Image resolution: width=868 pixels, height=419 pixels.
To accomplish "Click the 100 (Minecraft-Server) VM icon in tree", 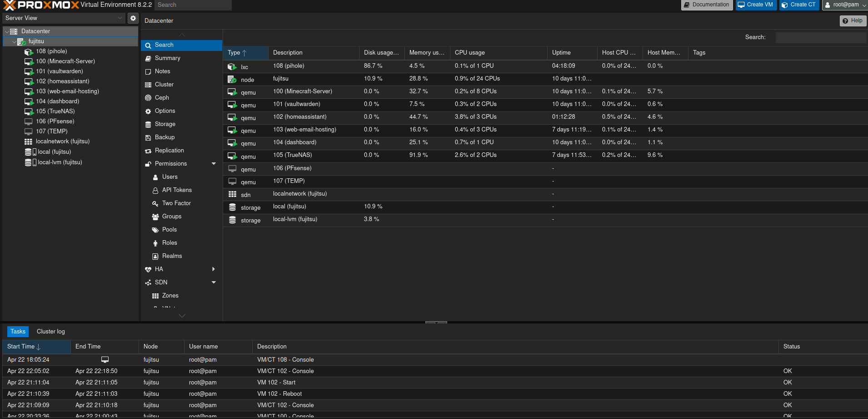I will (29, 61).
